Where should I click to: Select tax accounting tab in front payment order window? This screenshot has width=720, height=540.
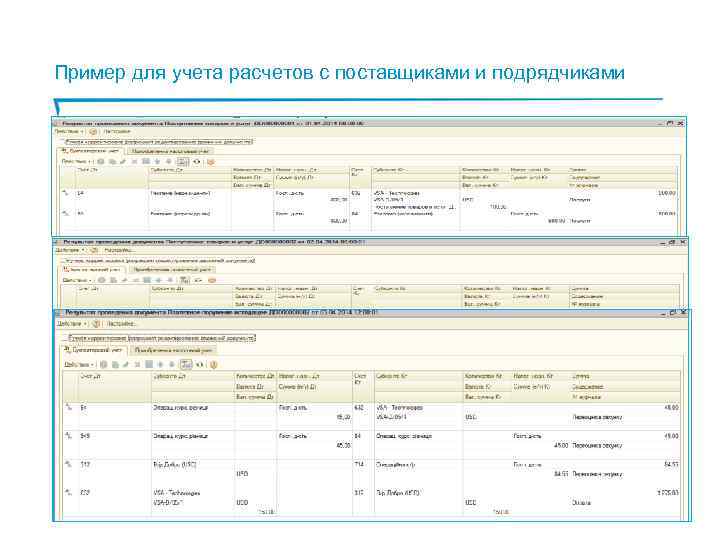(x=173, y=350)
